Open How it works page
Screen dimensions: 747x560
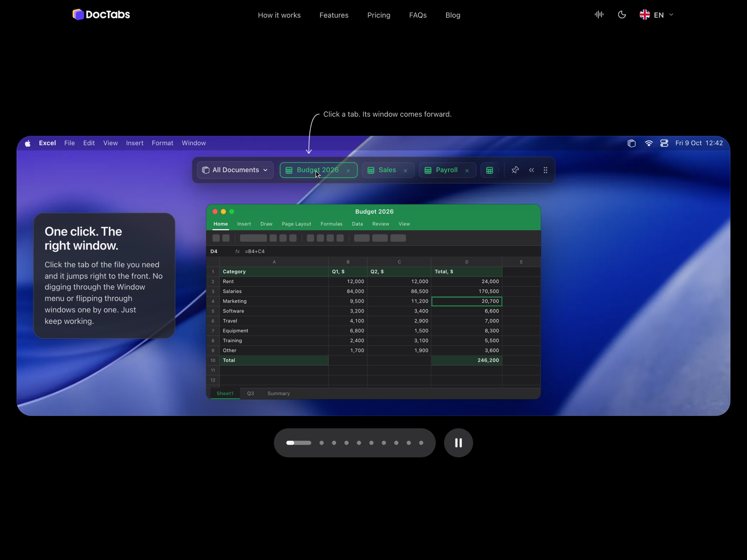pos(279,15)
